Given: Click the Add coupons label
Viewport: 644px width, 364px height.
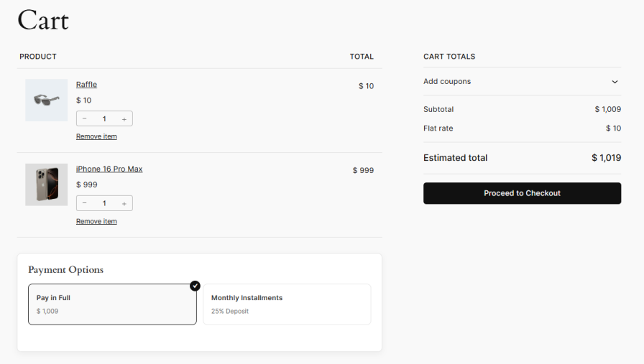Looking at the screenshot, I should [x=447, y=81].
